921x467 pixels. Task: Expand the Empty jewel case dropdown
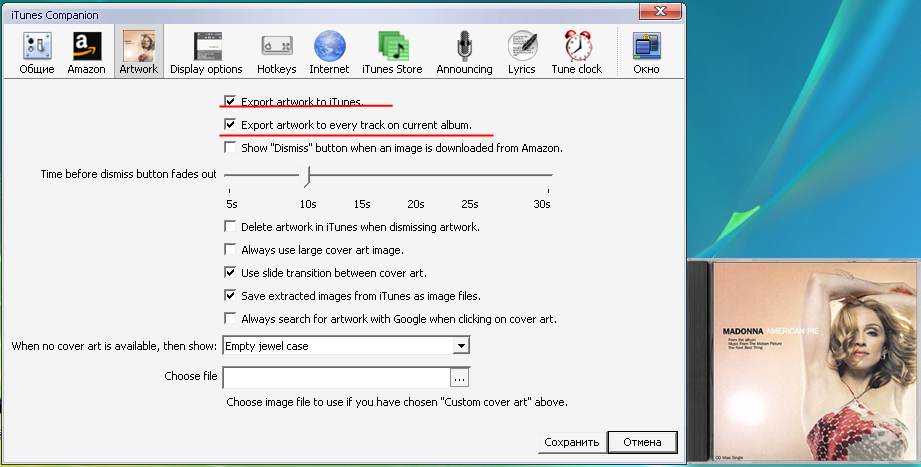coord(460,346)
